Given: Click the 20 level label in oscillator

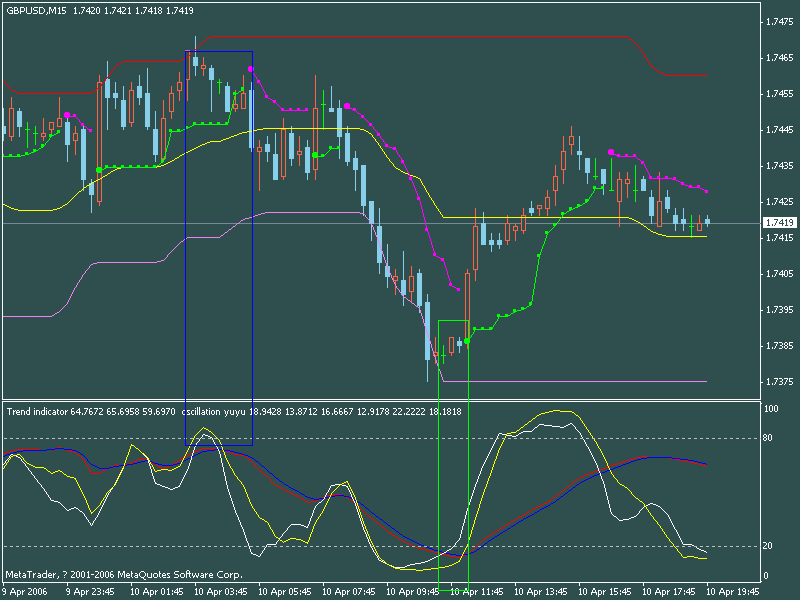Looking at the screenshot, I should (x=770, y=546).
